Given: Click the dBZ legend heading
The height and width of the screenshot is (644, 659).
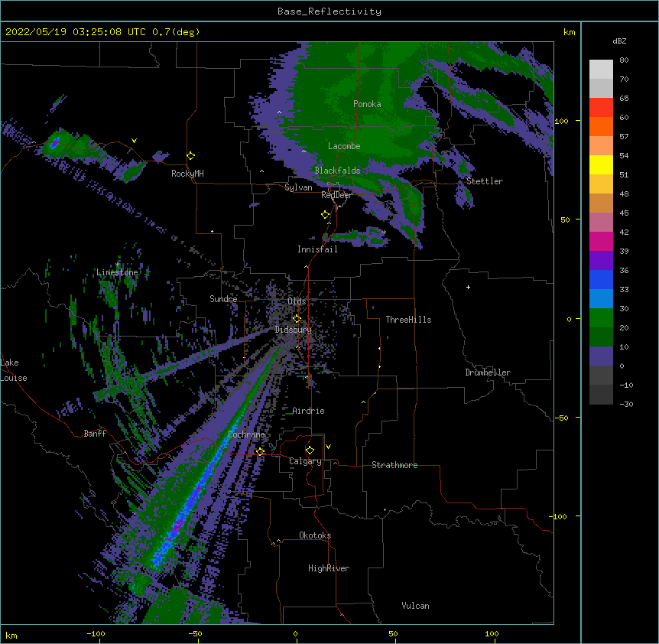Looking at the screenshot, I should click(619, 41).
